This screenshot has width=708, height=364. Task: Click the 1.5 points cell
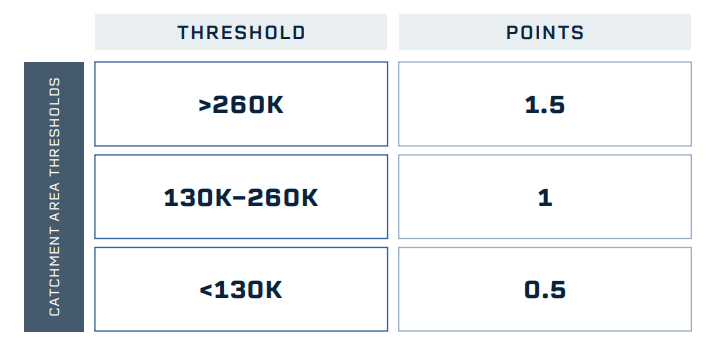point(545,104)
